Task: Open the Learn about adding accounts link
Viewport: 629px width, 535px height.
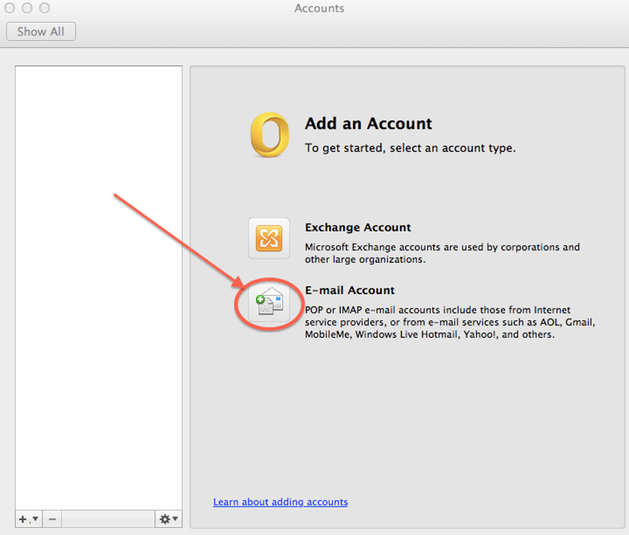Action: tap(280, 502)
